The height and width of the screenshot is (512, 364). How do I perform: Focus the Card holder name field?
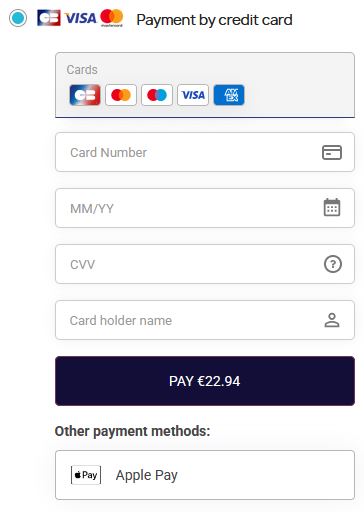pyautogui.click(x=205, y=320)
